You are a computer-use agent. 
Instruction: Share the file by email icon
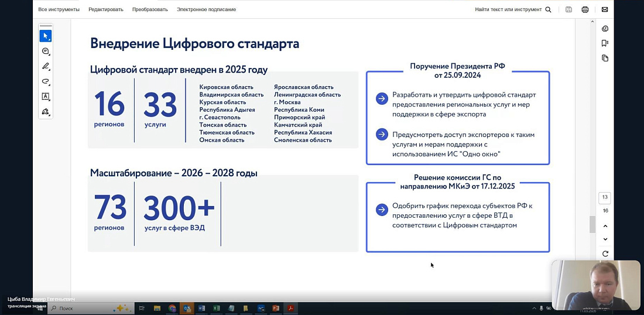tap(605, 9)
